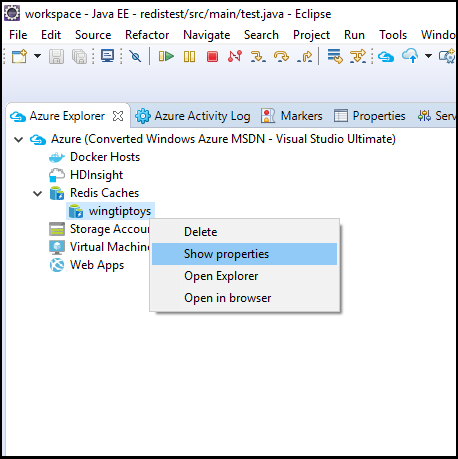Click the Redis Caches database icon

tap(57, 193)
